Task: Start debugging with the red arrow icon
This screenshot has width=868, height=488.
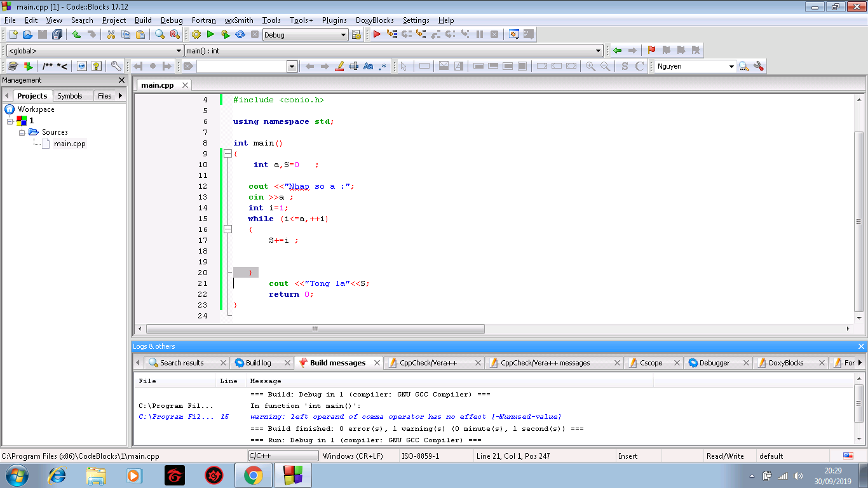Action: coord(377,34)
